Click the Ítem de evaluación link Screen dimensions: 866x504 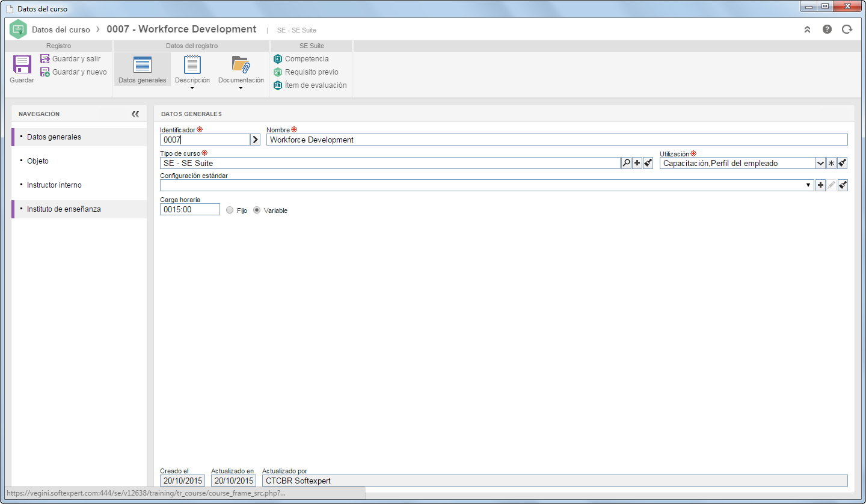tap(316, 85)
